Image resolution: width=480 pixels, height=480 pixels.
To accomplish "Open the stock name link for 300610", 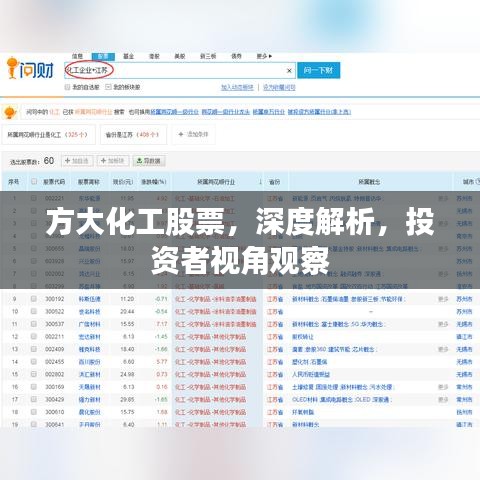I will tap(89, 412).
